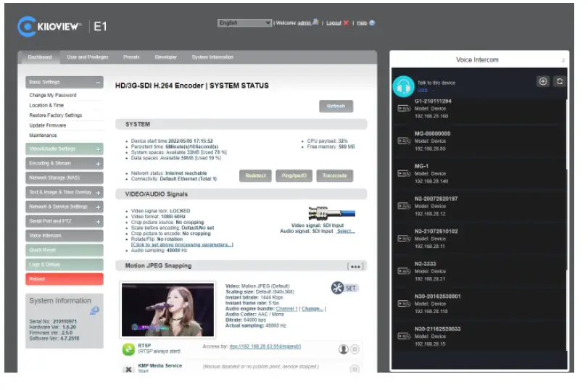The height and width of the screenshot is (390, 588).
Task: Select Maintenance menu item
Action: pyautogui.click(x=43, y=136)
